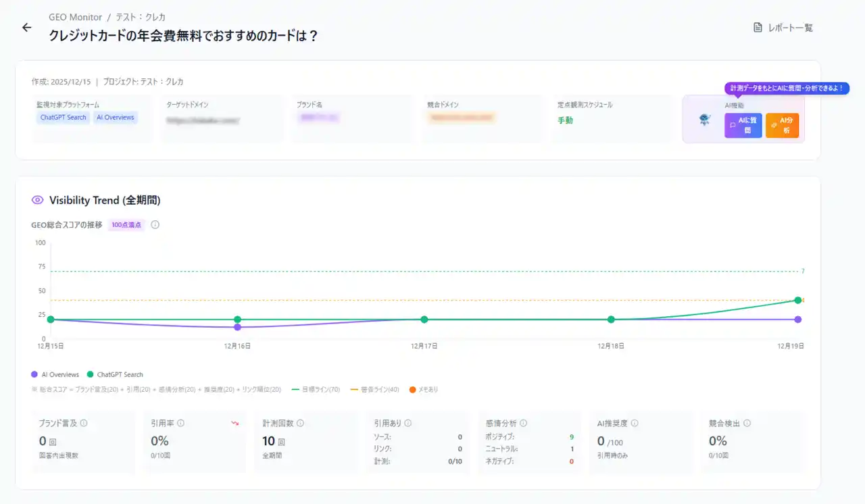Open AIに質問 to ask the AI

tap(743, 126)
